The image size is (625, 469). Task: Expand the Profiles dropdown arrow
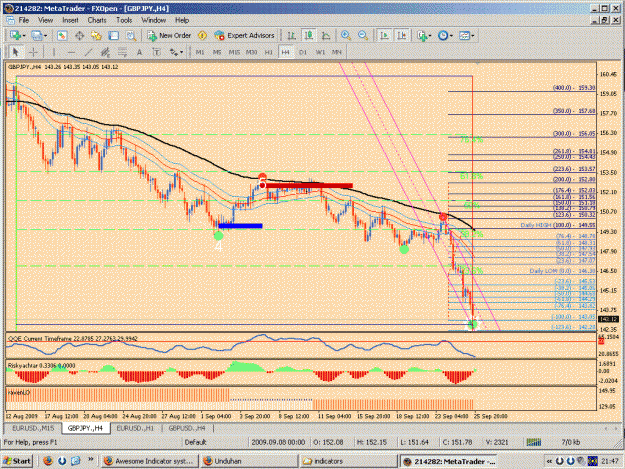tap(45, 36)
